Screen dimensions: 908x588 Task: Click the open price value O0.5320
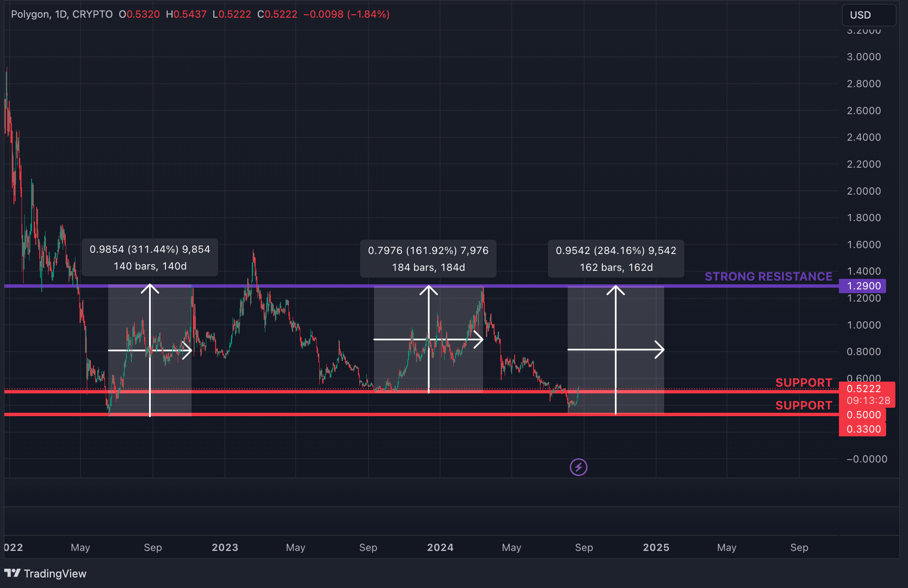[139, 14]
